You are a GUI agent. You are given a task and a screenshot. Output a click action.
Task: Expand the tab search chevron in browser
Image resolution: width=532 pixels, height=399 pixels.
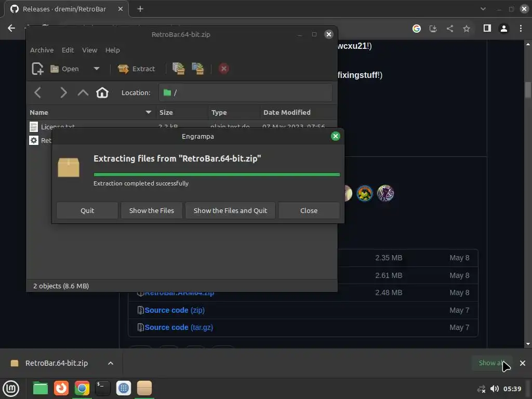point(483,9)
